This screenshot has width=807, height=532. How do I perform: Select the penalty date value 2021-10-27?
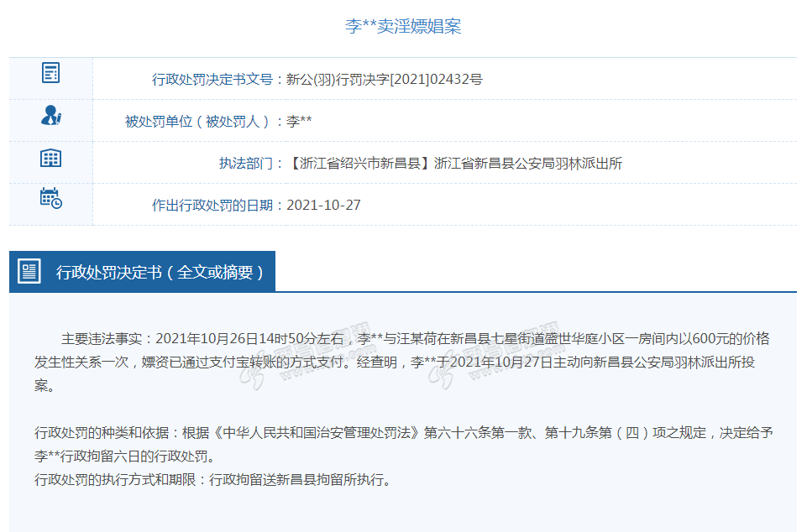point(324,205)
